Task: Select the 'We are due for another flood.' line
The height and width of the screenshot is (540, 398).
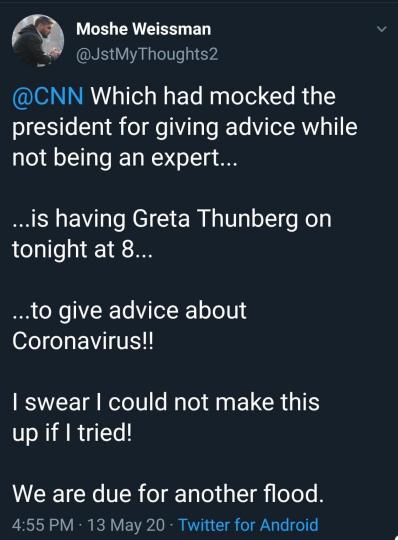Action: (168, 494)
